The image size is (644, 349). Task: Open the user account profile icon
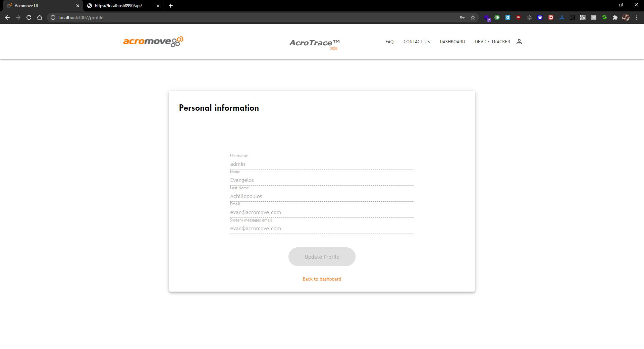pos(519,42)
